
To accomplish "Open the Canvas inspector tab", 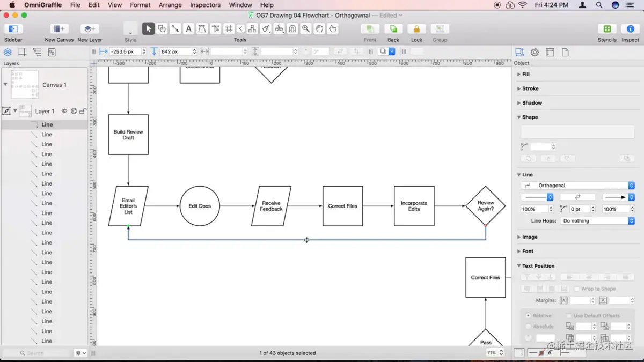I will [550, 52].
